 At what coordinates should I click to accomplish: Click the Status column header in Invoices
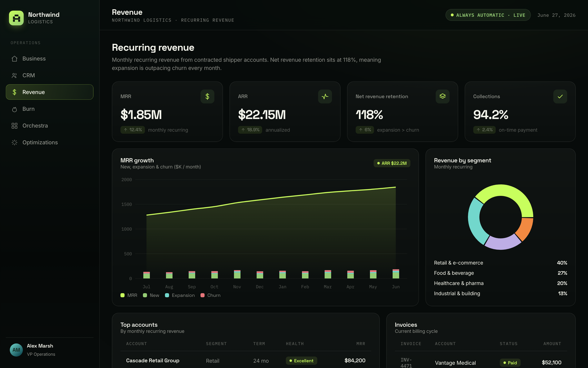click(508, 344)
